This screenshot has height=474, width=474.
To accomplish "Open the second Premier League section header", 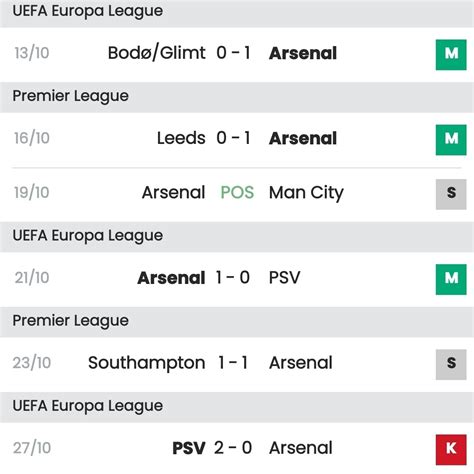I will 237,322.
